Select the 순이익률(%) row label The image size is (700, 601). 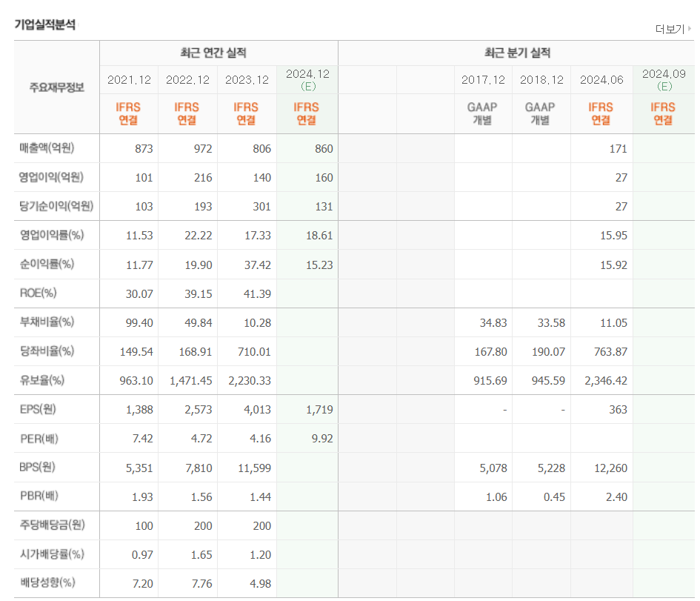[47, 265]
